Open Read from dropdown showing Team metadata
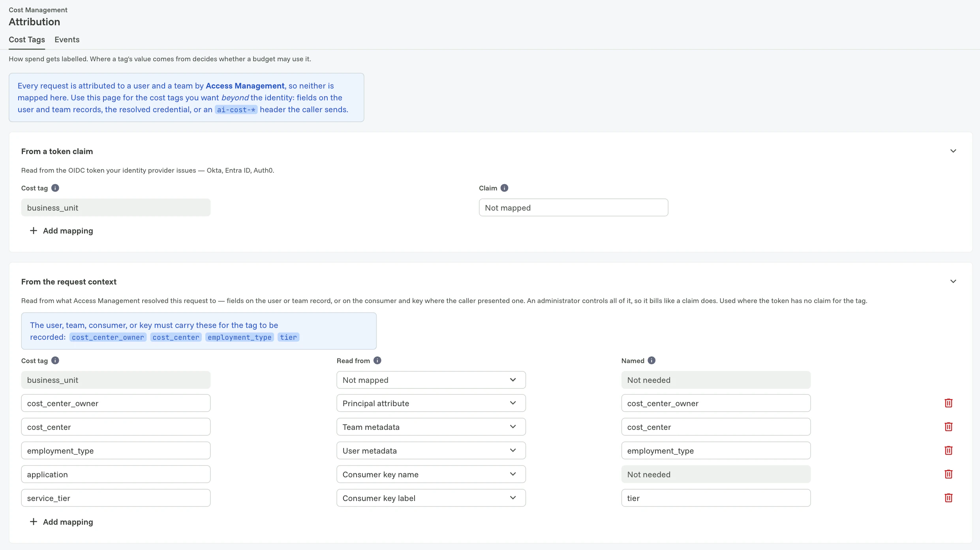The height and width of the screenshot is (550, 980). coord(431,427)
